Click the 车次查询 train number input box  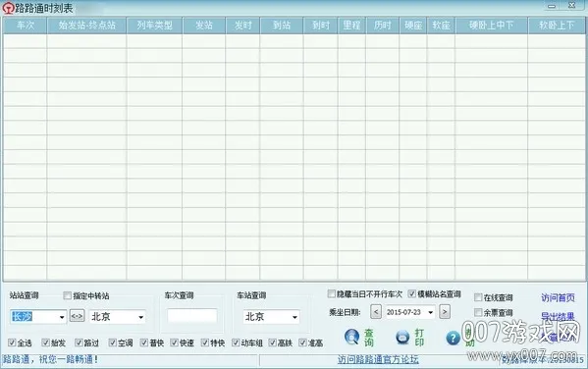192,316
